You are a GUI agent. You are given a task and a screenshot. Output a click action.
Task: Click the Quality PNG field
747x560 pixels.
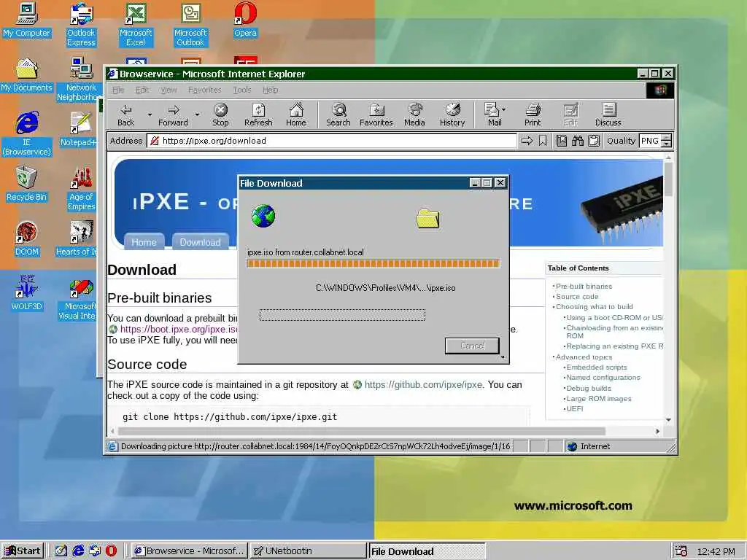coord(650,141)
